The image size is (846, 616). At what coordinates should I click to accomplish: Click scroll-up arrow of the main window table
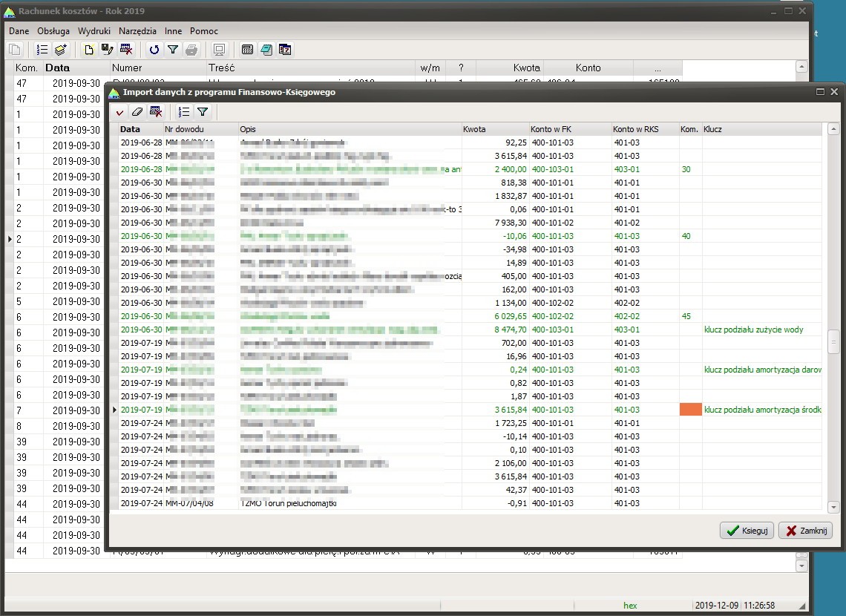[x=801, y=67]
